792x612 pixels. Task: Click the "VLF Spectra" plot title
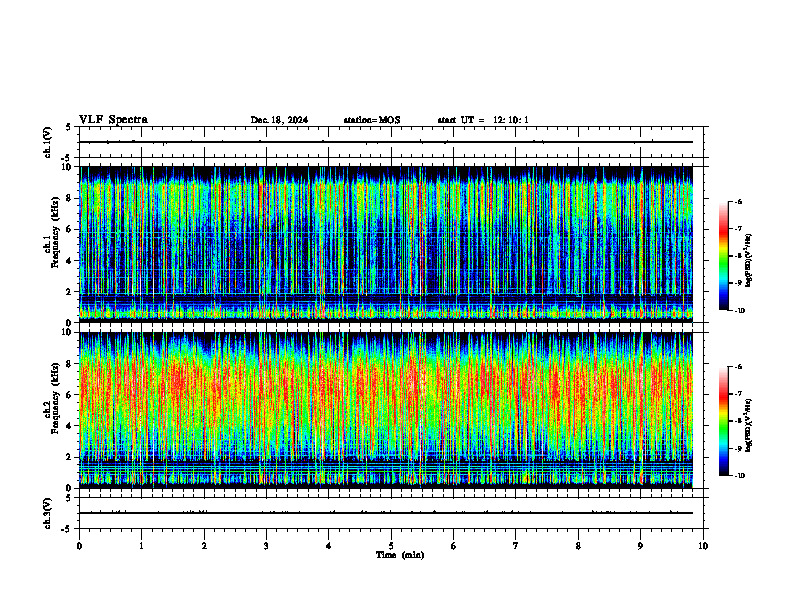(x=113, y=120)
